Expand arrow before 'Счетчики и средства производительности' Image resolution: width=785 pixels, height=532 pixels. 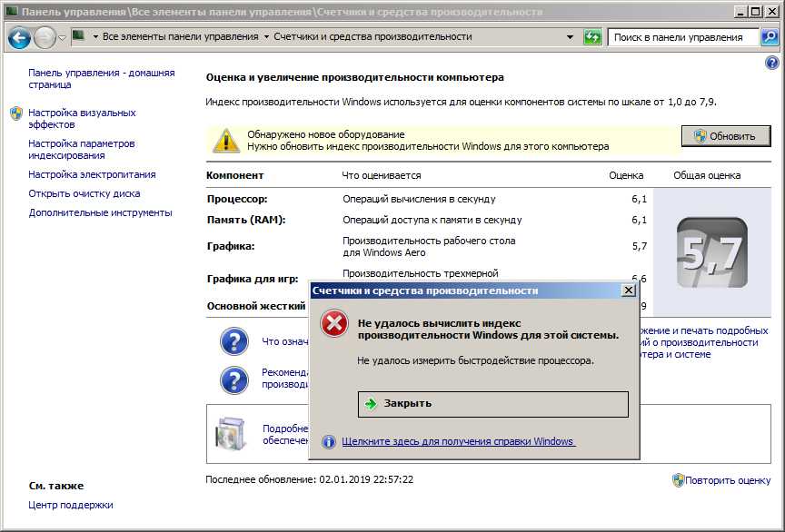click(266, 36)
